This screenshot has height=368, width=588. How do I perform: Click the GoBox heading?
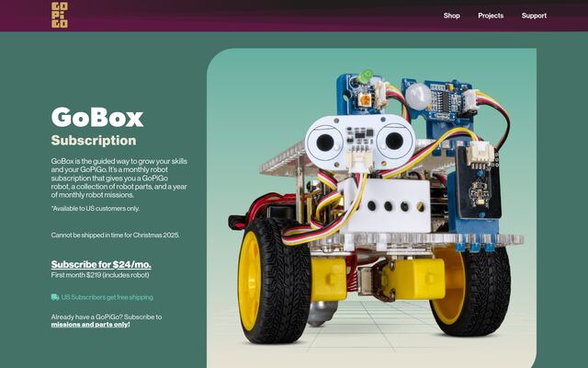(x=97, y=117)
